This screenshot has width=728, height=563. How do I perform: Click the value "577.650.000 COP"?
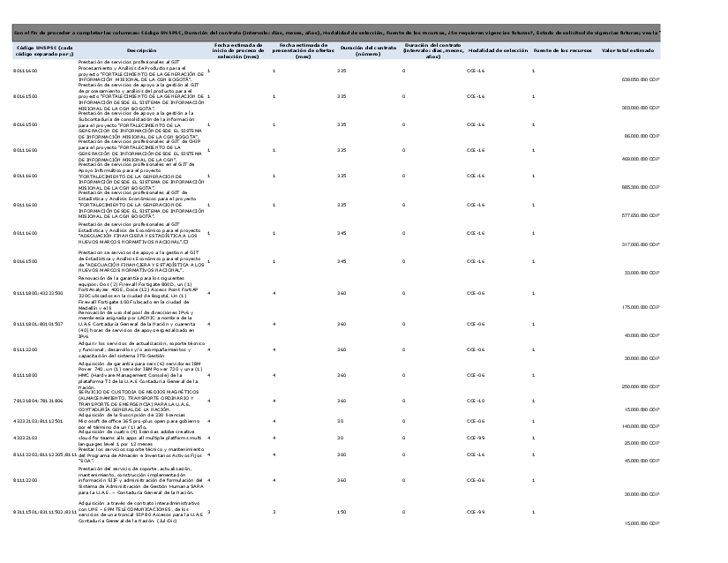(641, 215)
